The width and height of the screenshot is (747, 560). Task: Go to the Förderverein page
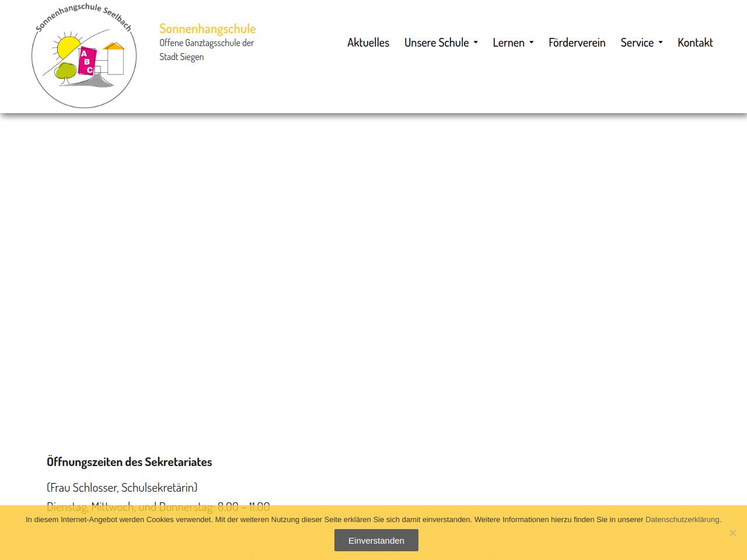(x=577, y=43)
